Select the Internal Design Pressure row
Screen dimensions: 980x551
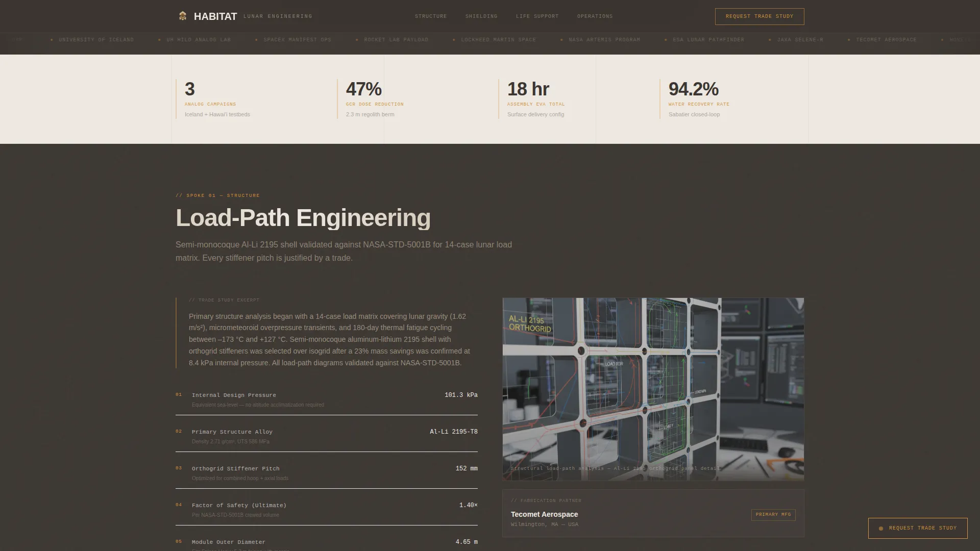tap(327, 399)
